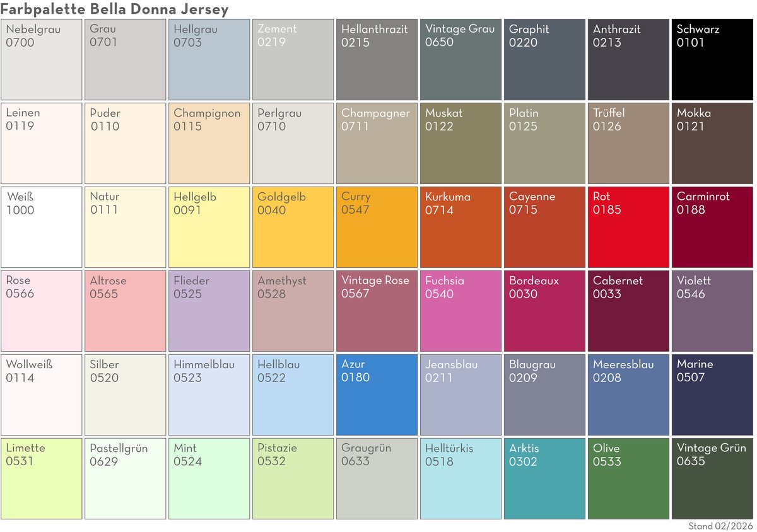Choose the Zement 0219 color
This screenshot has height=532, width=757.
tap(293, 59)
